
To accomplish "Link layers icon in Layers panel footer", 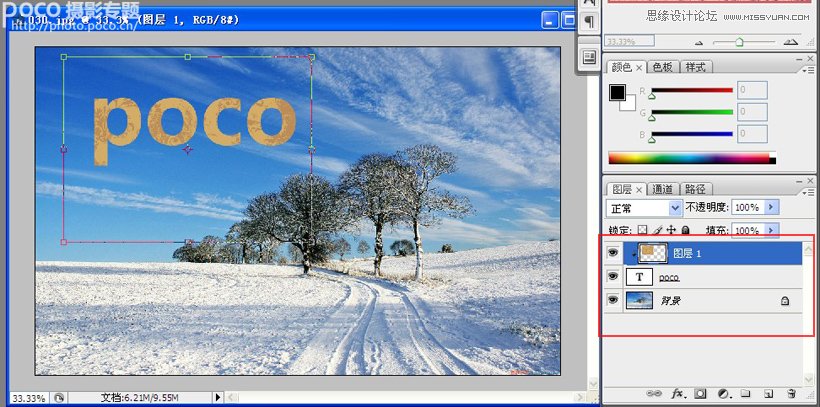I will pos(656,393).
